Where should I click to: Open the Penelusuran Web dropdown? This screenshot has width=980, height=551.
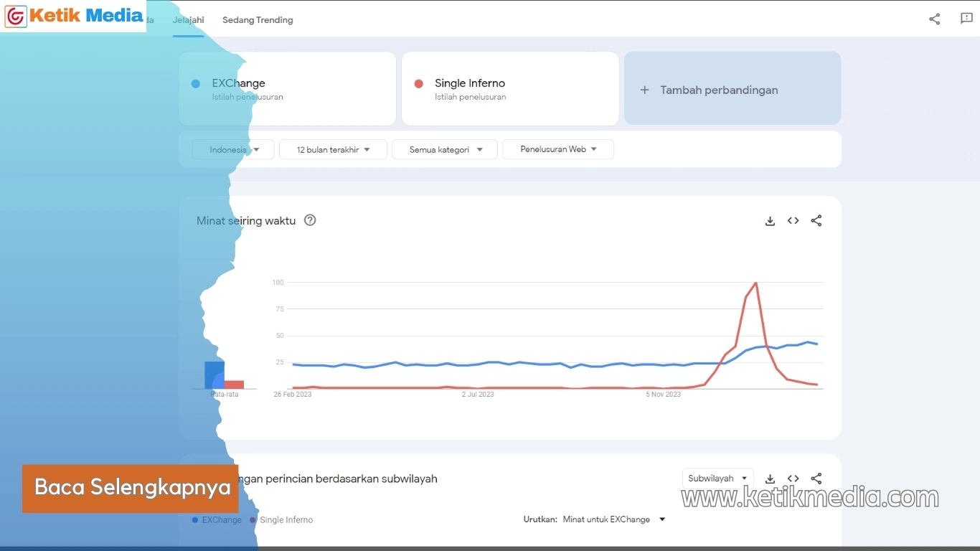[558, 149]
